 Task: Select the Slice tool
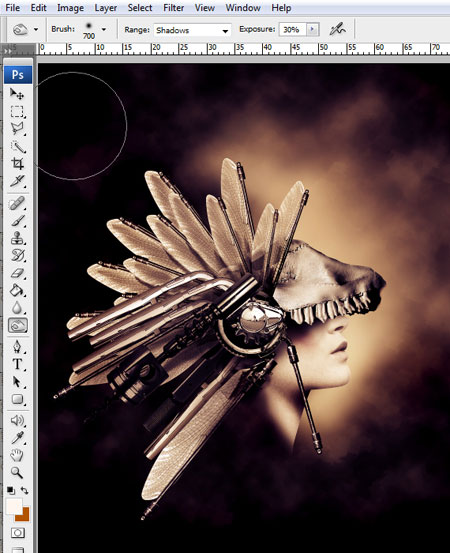[x=17, y=181]
